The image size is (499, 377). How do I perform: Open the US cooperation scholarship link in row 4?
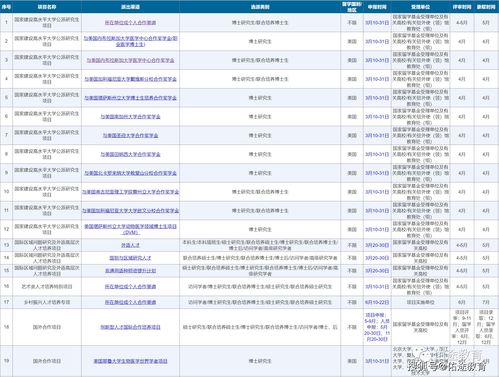[x=130, y=79]
